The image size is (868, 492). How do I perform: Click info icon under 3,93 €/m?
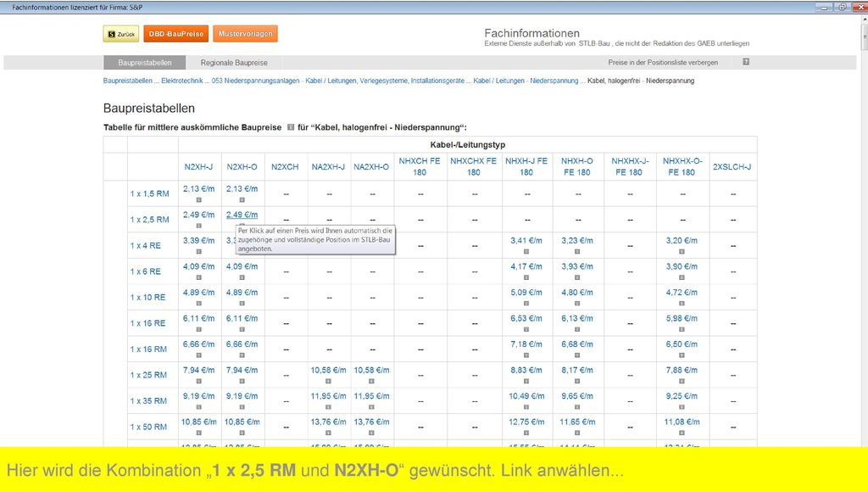coord(576,277)
